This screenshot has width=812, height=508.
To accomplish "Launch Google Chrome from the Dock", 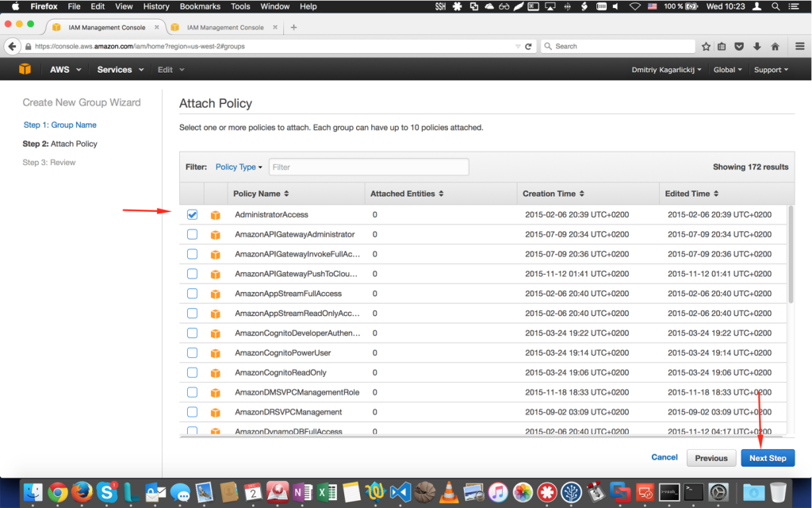I will [58, 492].
